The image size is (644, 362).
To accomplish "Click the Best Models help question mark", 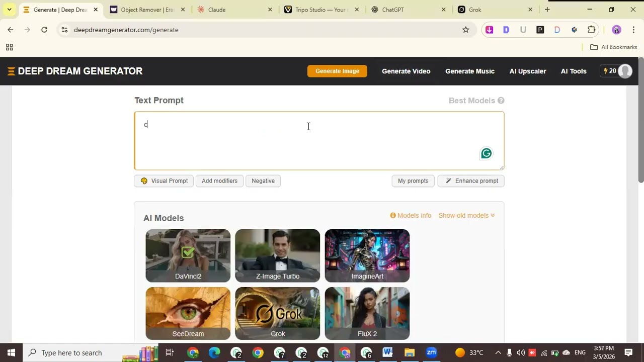I will pos(501,101).
